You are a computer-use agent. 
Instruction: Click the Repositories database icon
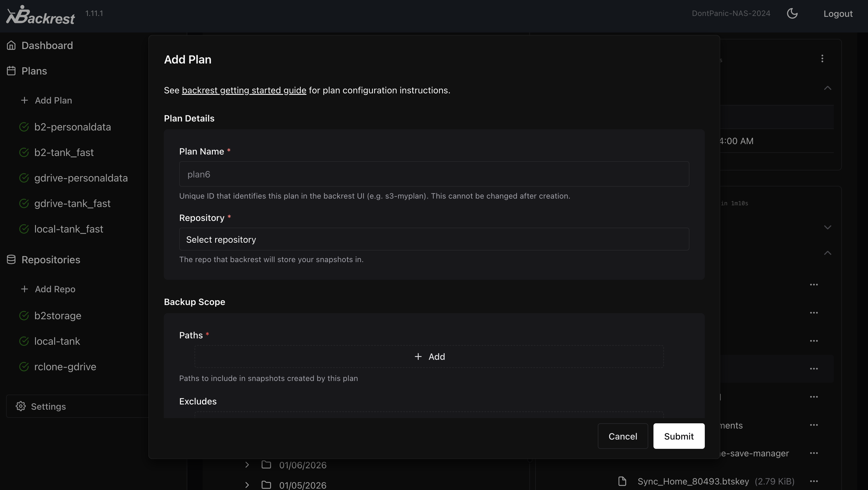click(x=11, y=259)
